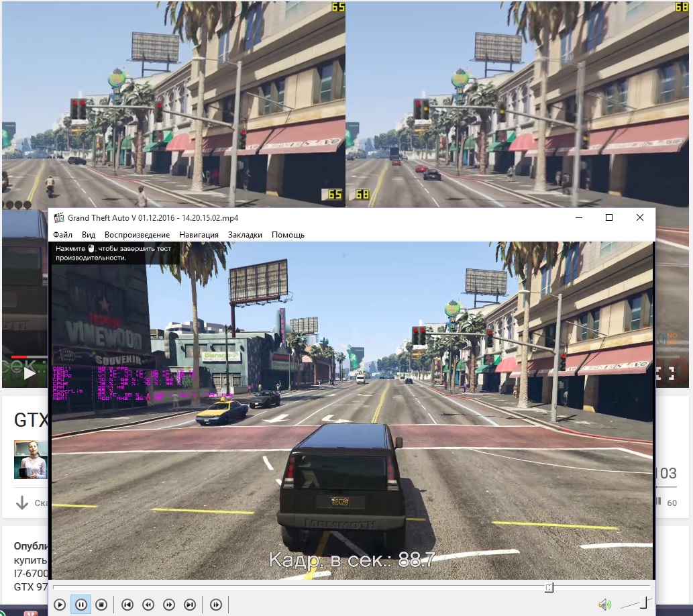Minimize the Grand Theft Auto V player window

[x=579, y=217]
